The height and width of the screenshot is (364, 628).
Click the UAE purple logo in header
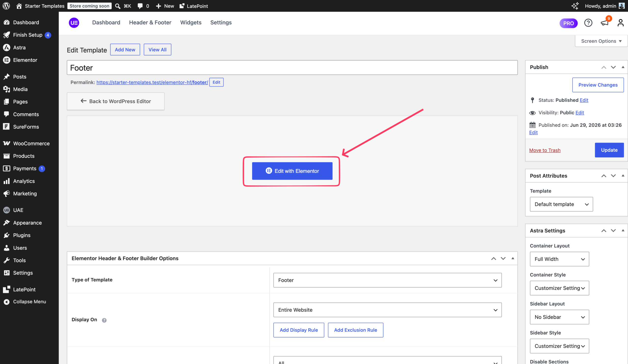click(x=74, y=23)
